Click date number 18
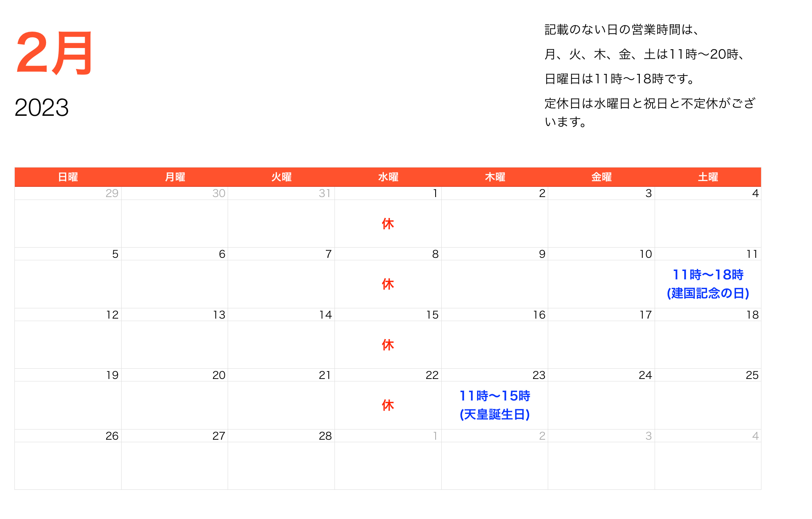This screenshot has width=812, height=519. (x=752, y=315)
